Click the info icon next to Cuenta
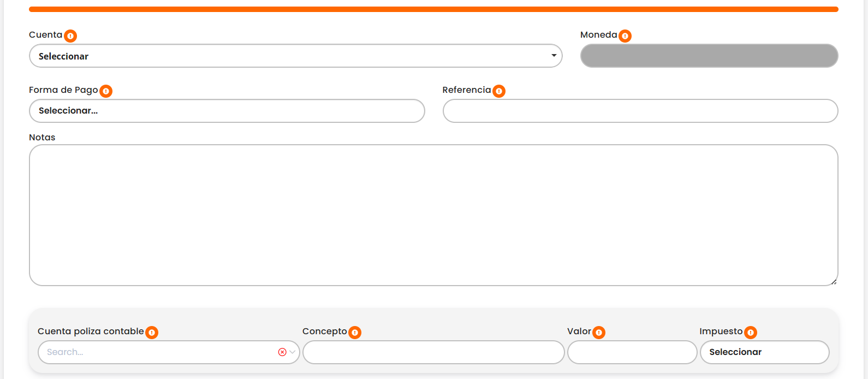The image size is (868, 379). [x=70, y=36]
